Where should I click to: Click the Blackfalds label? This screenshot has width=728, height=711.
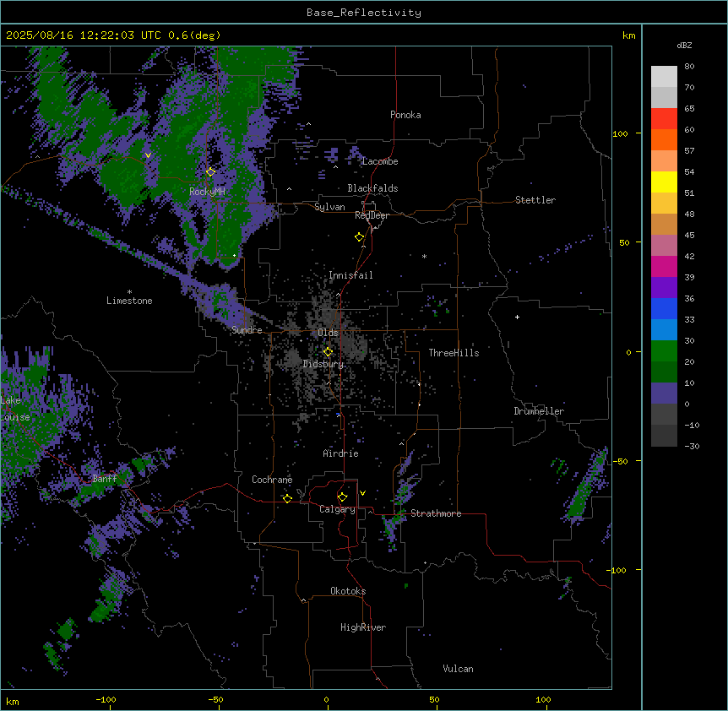tap(372, 188)
